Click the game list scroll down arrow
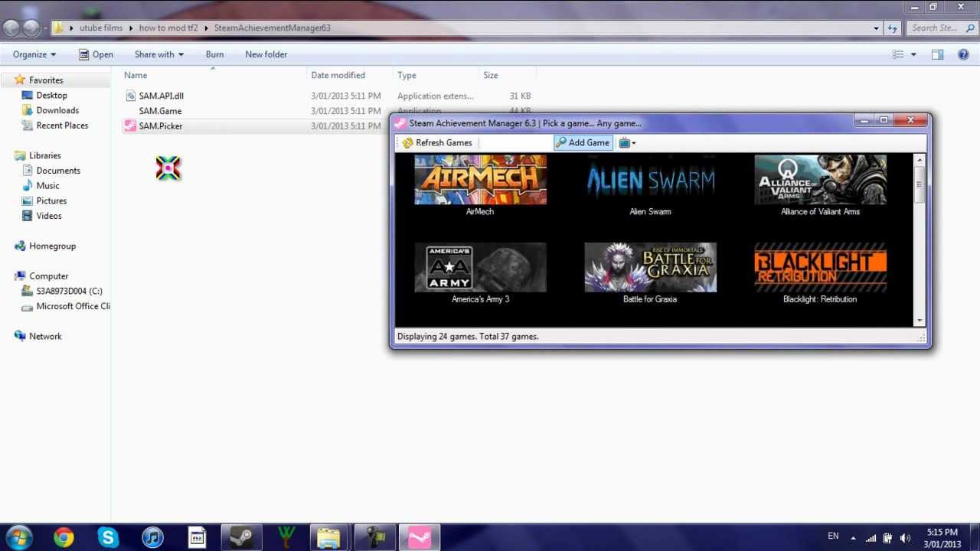This screenshot has height=551, width=980. click(x=920, y=321)
